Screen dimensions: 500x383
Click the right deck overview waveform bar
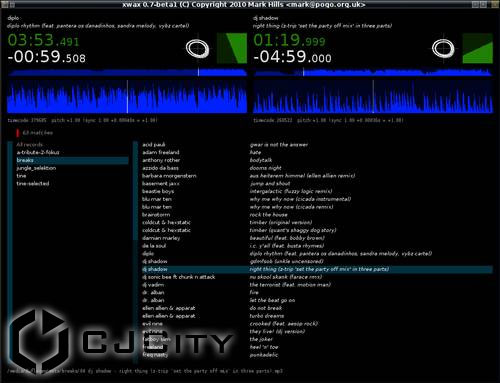pos(373,72)
